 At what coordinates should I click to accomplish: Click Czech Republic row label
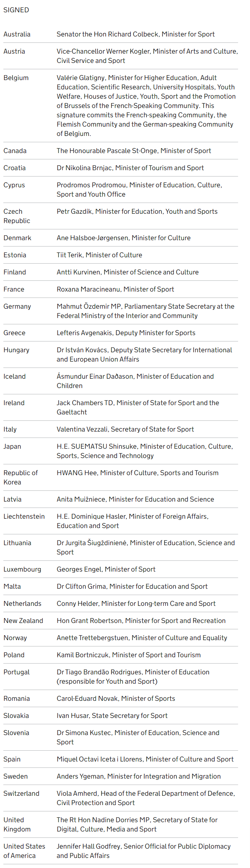17,216
